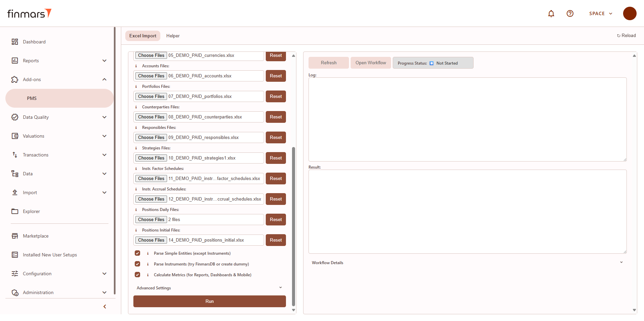The width and height of the screenshot is (644, 321).
Task: Click info icon beside Strategies Files
Action: click(136, 148)
